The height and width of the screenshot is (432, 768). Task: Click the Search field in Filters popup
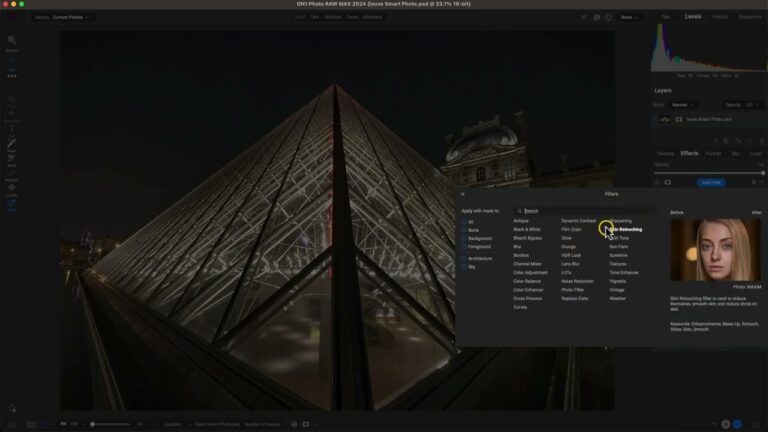click(x=585, y=211)
